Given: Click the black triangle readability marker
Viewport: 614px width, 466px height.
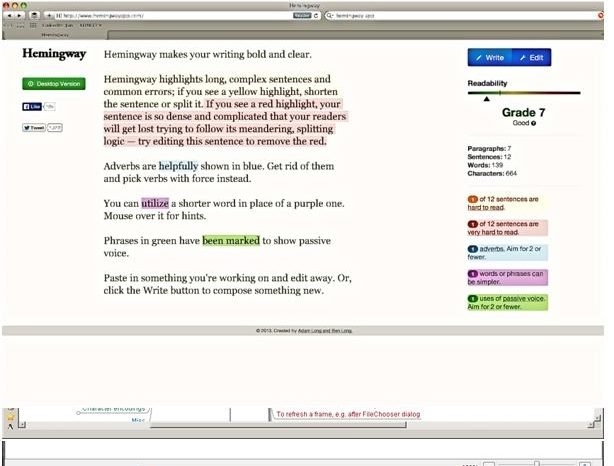Looking at the screenshot, I should (x=486, y=99).
